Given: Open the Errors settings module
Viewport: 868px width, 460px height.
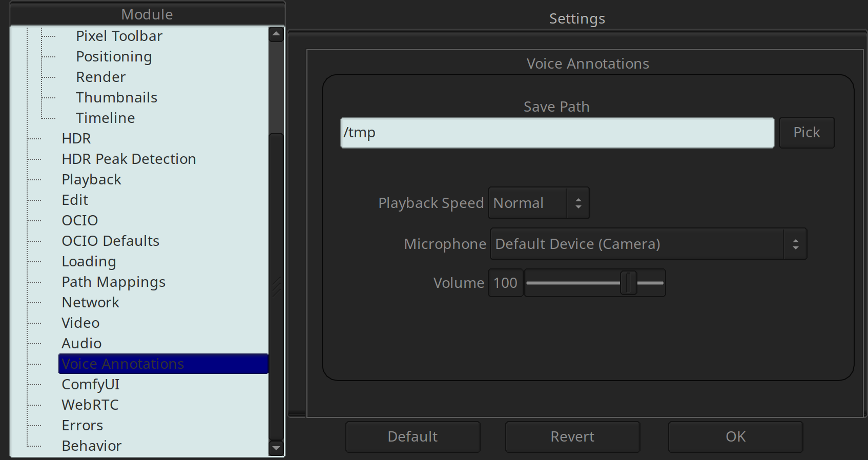Looking at the screenshot, I should click(82, 425).
